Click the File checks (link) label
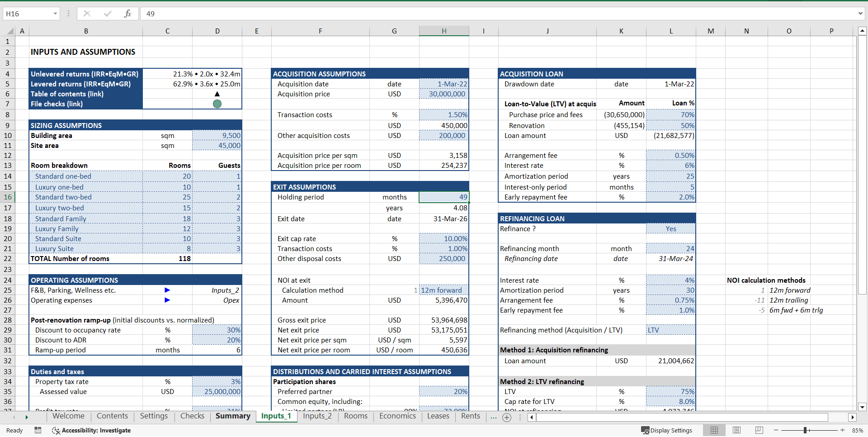The image size is (868, 437). tap(57, 104)
